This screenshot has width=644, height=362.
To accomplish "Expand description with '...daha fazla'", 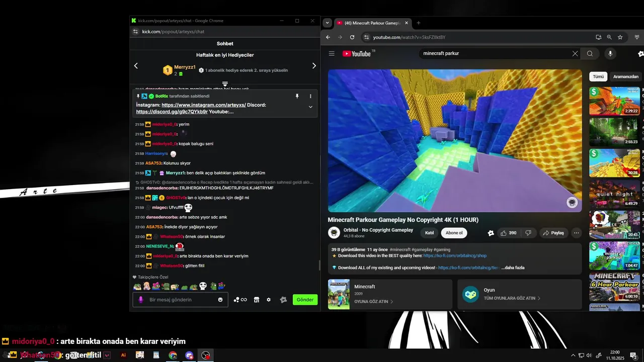I will point(513,267).
